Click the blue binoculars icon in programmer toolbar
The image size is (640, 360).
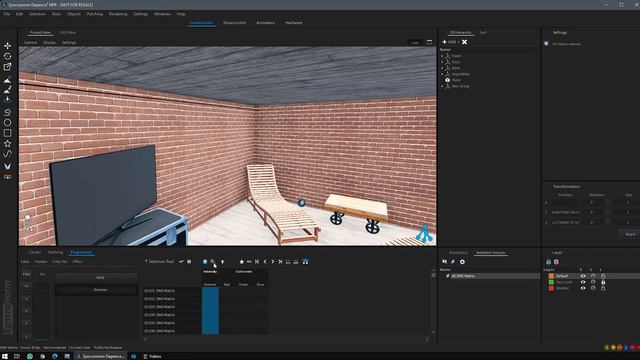(305, 262)
